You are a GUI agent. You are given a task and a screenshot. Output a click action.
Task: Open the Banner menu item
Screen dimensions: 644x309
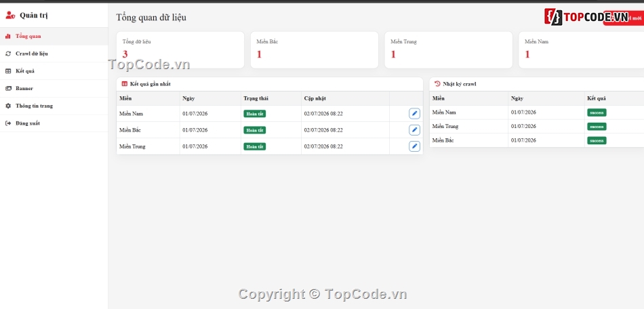coord(54,88)
